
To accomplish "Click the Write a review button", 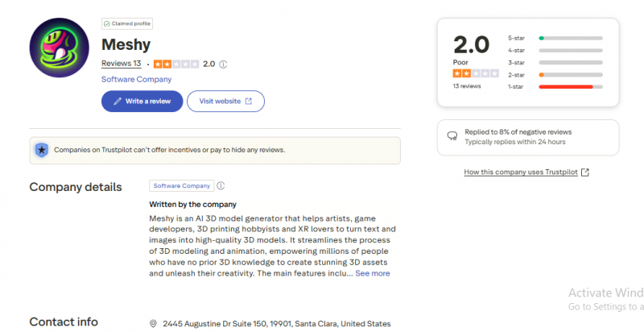I will coord(142,101).
